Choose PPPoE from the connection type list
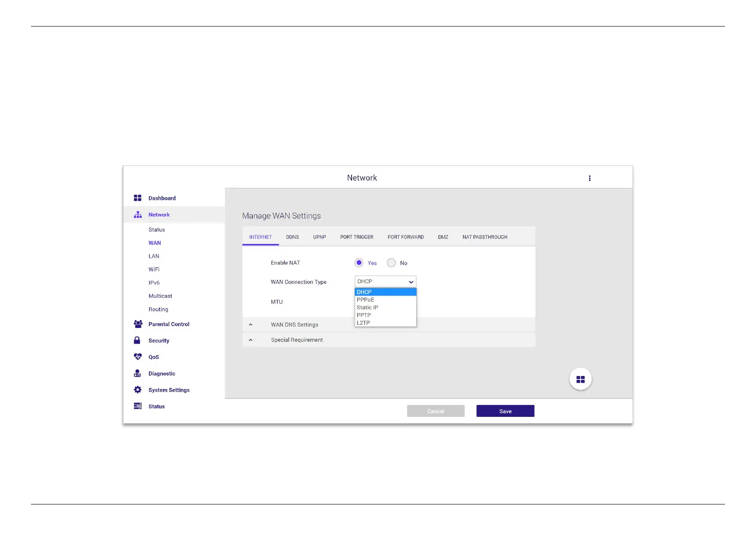This screenshot has height=535, width=756. tap(386, 300)
